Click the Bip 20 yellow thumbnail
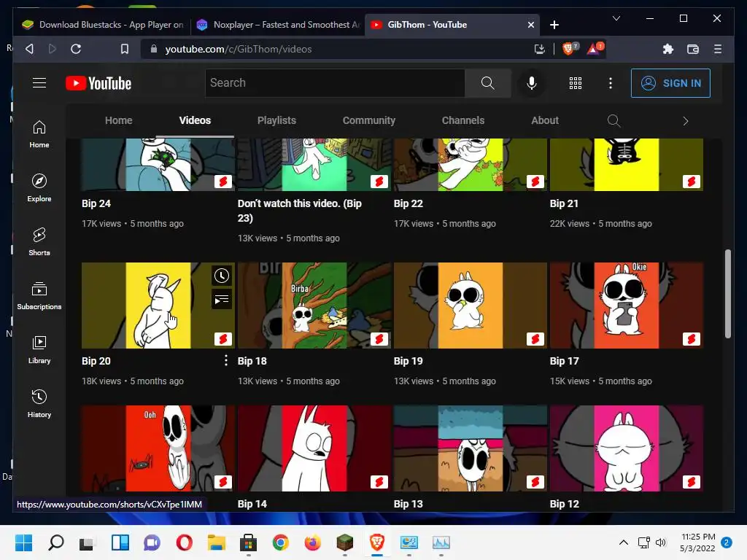 click(x=158, y=306)
